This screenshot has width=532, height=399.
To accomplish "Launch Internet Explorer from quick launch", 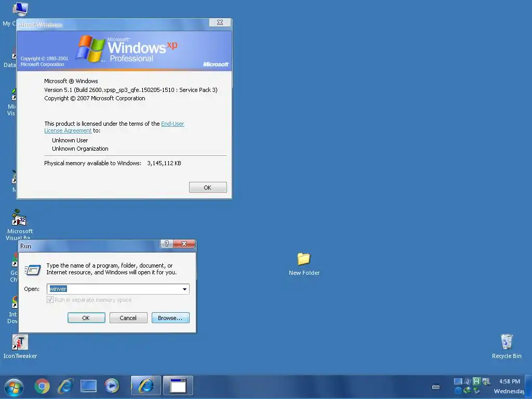I will pos(65,386).
